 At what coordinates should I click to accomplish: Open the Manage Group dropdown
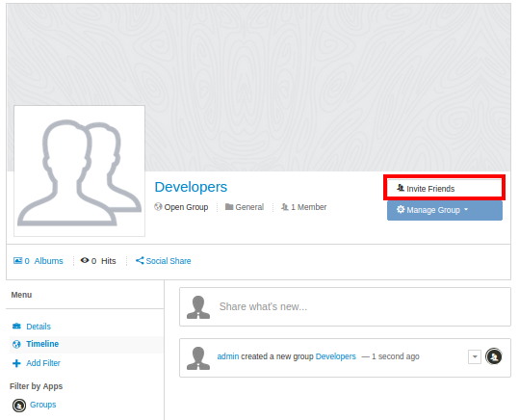445,210
